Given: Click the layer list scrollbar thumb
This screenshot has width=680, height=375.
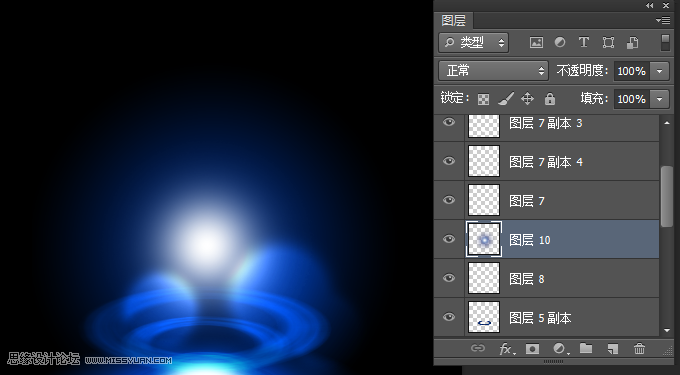Looking at the screenshot, I should pyautogui.click(x=667, y=196).
